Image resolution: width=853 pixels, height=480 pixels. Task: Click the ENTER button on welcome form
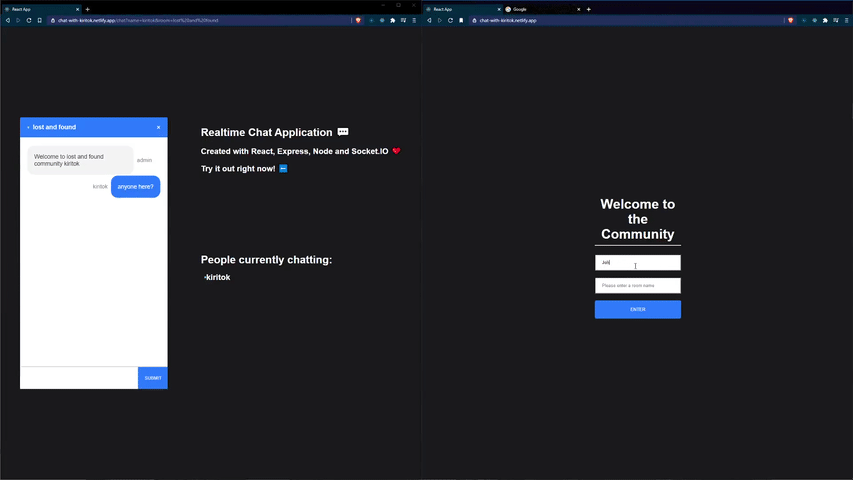[638, 310]
